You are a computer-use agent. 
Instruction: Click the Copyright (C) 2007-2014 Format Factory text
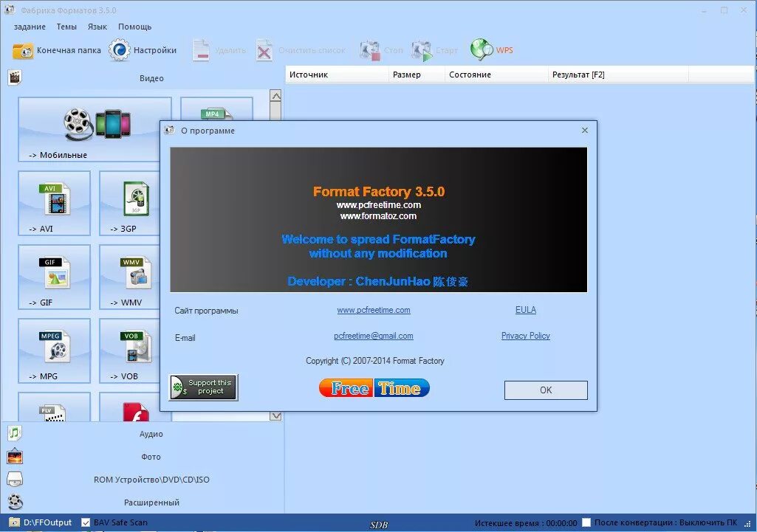(x=375, y=361)
